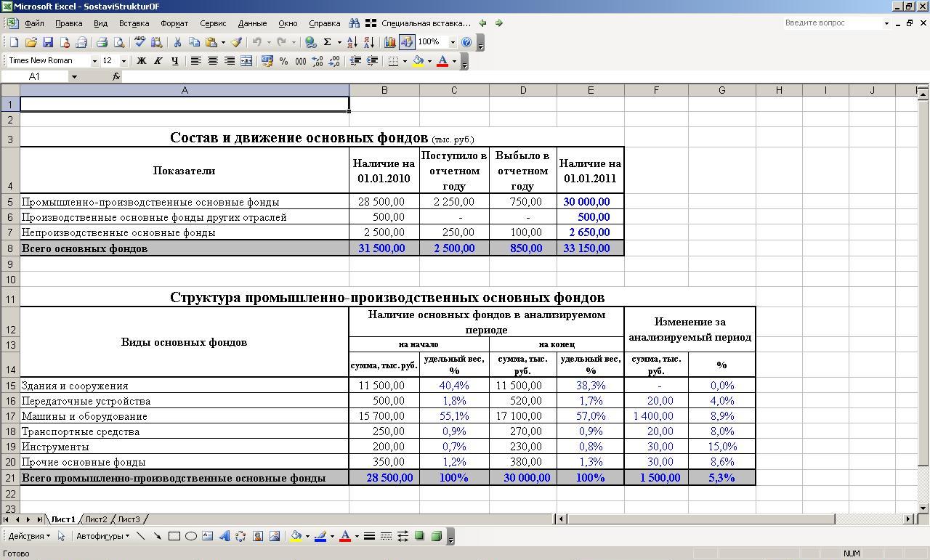
Task: Insert a Text Box from drawing toolbar
Action: [x=208, y=536]
